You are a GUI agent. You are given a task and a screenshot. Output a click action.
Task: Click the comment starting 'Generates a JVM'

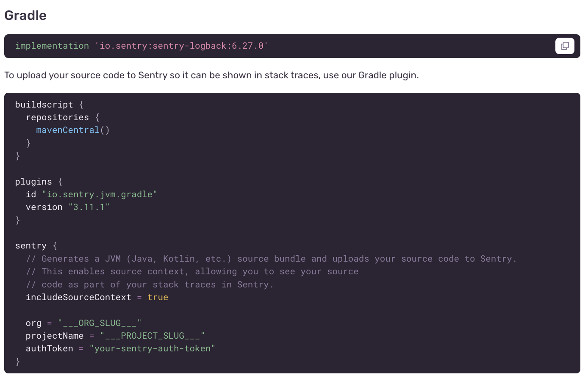[271, 259]
